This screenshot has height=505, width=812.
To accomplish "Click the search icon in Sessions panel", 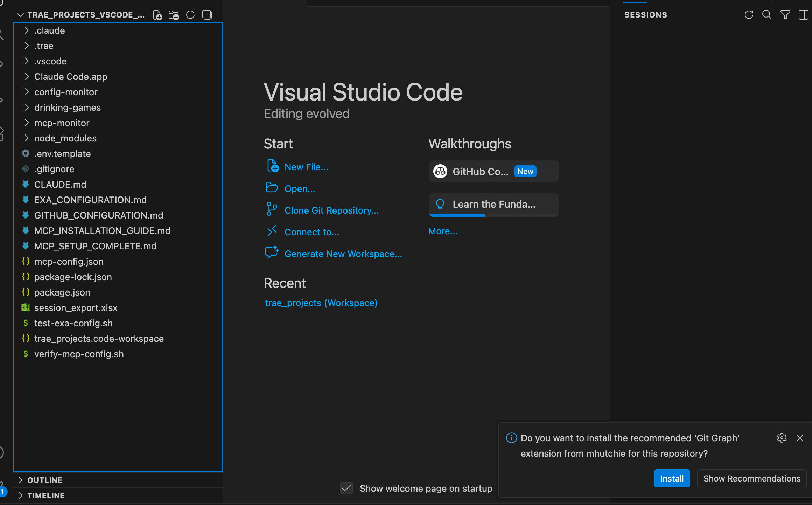I will click(x=766, y=15).
